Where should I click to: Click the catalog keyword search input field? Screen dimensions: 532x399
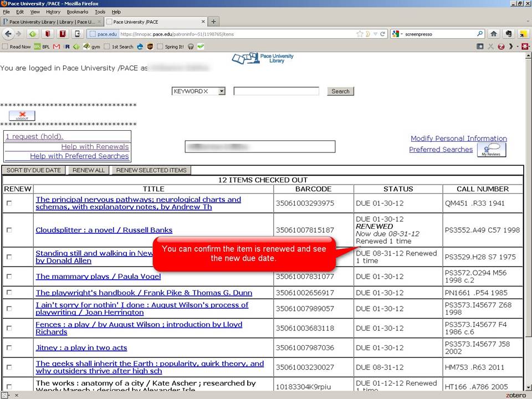pos(276,91)
